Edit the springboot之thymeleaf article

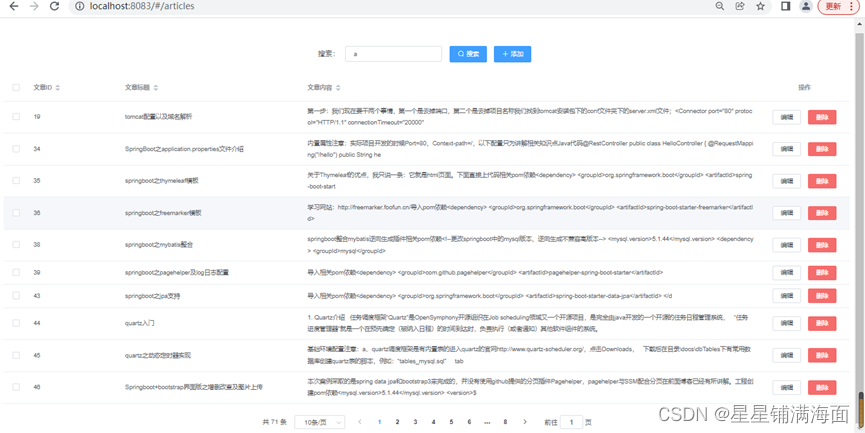[787, 181]
